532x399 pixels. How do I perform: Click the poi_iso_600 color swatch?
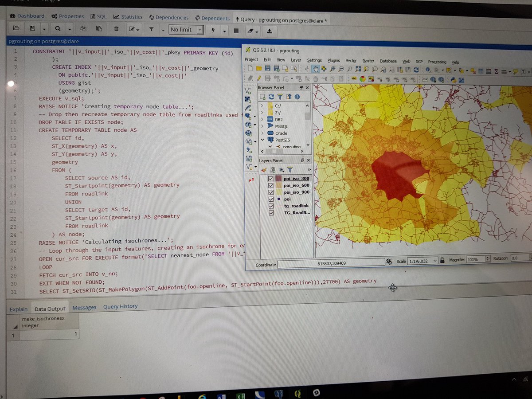[x=279, y=185]
